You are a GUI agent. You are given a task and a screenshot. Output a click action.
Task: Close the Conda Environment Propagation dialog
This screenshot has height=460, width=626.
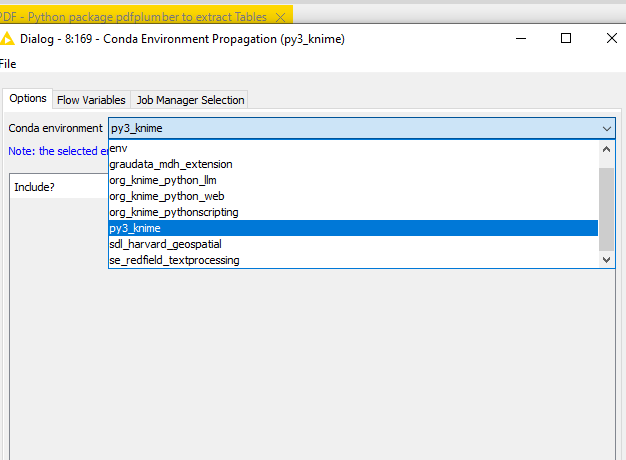(x=612, y=38)
